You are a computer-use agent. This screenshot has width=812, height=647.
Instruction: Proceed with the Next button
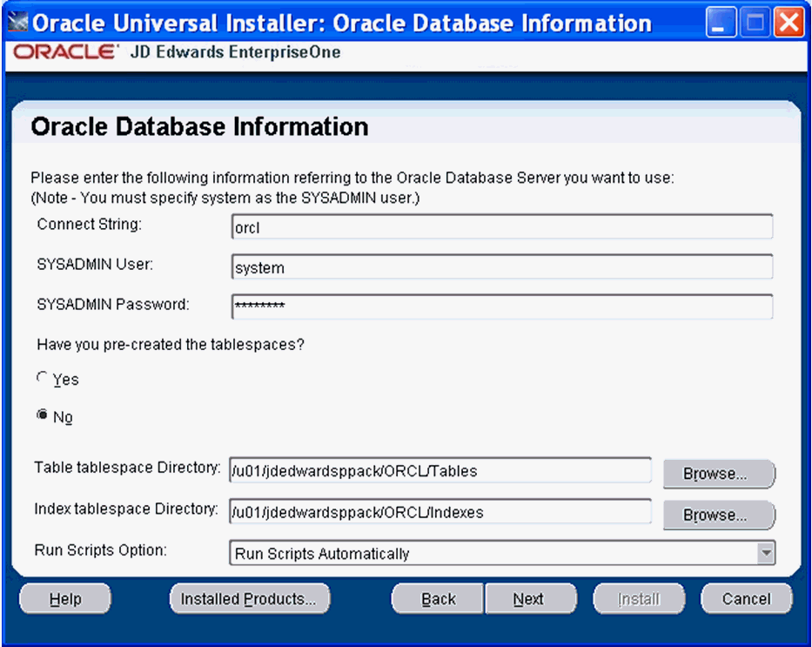tap(529, 599)
